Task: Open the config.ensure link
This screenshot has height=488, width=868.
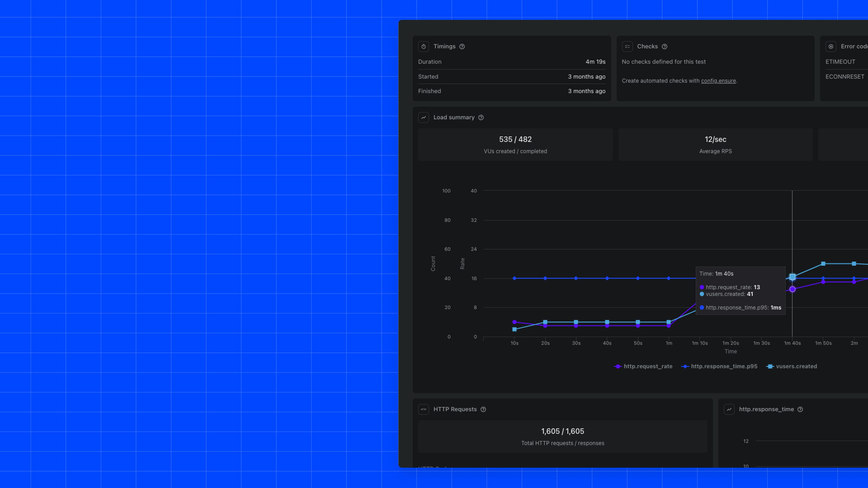Action: [x=718, y=81]
